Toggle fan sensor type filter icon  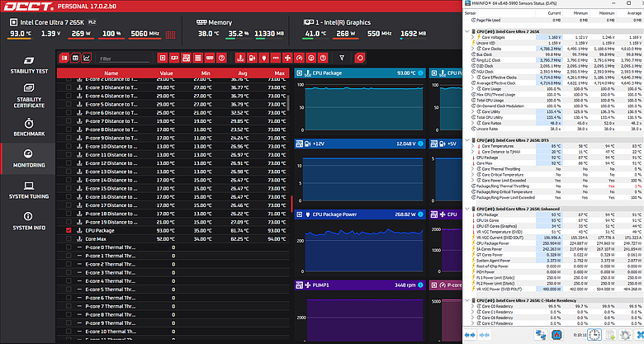[287, 58]
